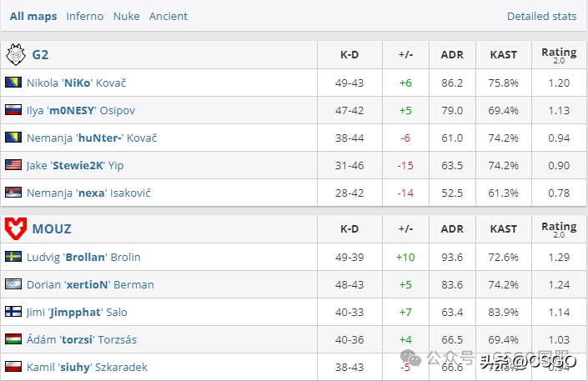Open the G2 team name link
The image size is (588, 381).
[40, 55]
